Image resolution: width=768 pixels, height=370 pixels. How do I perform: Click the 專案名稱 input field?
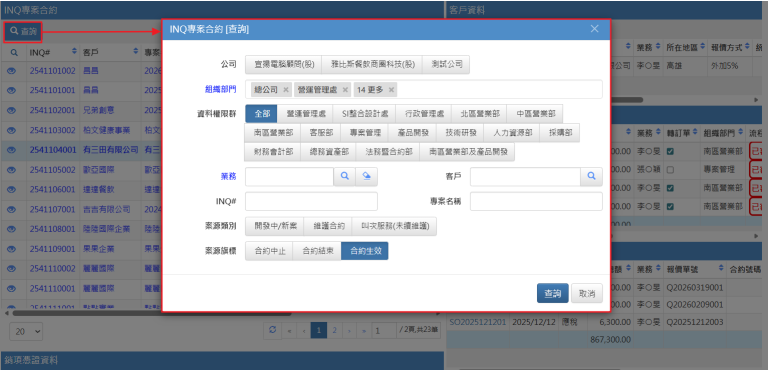pyautogui.click(x=536, y=201)
